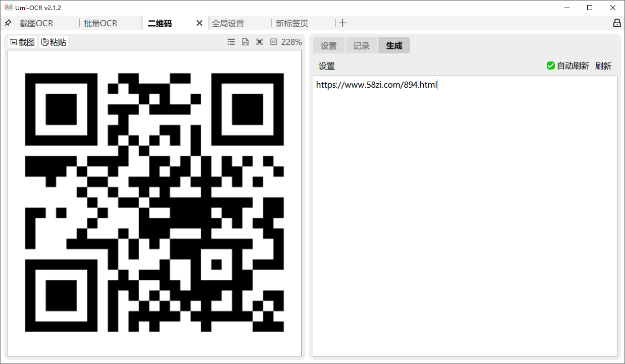Click the Umi-OCR app icon in the title bar
The width and height of the screenshot is (625, 364).
[x=8, y=8]
